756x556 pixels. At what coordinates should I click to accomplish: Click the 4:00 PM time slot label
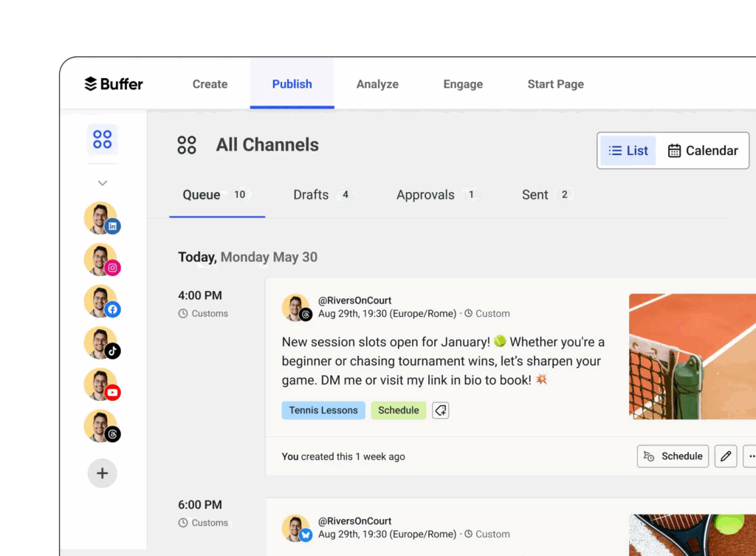pyautogui.click(x=200, y=295)
